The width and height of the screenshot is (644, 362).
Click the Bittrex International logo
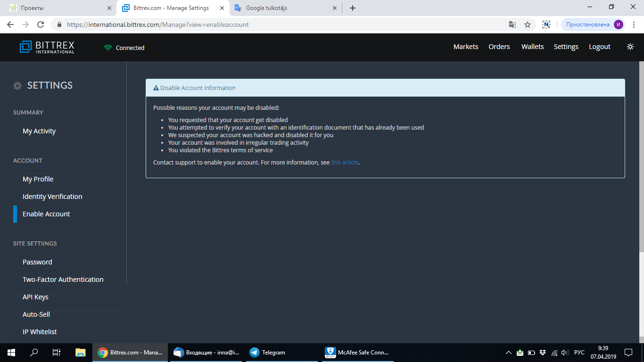[47, 47]
